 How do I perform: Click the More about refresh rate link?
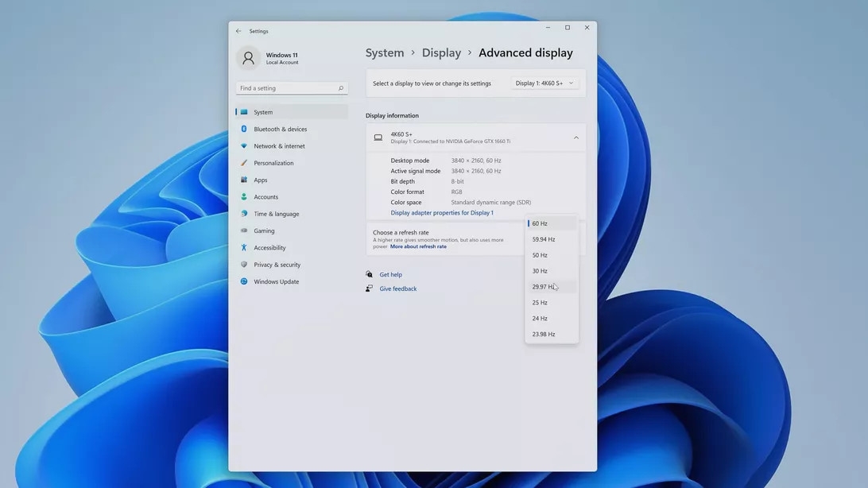click(x=420, y=245)
